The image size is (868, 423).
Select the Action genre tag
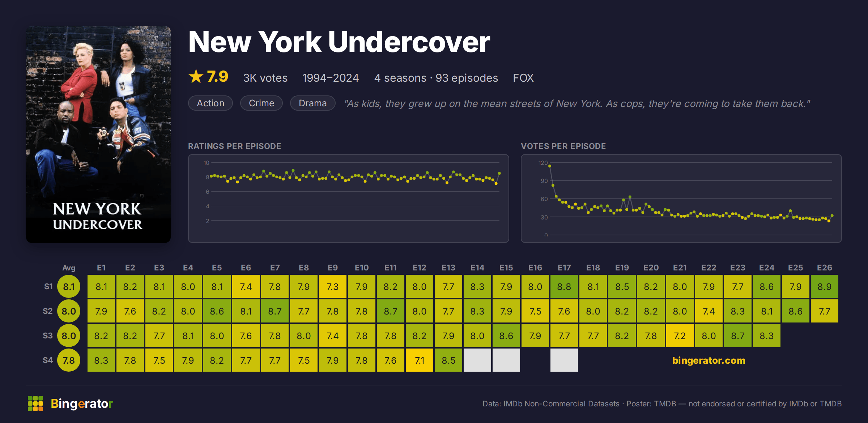[x=210, y=103]
